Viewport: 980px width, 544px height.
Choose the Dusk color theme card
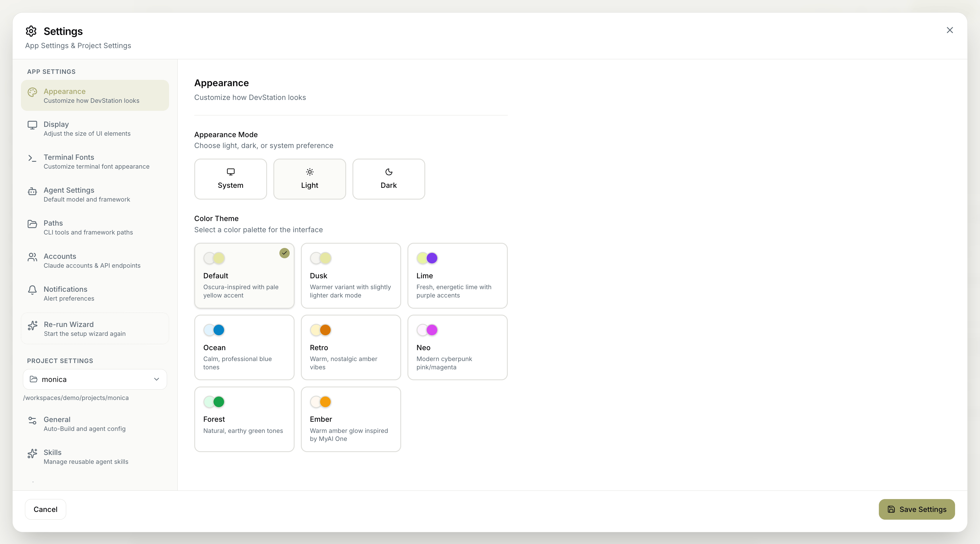351,276
